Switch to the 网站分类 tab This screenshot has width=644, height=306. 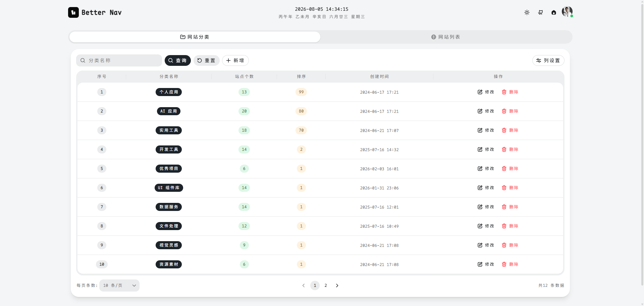coord(195,37)
